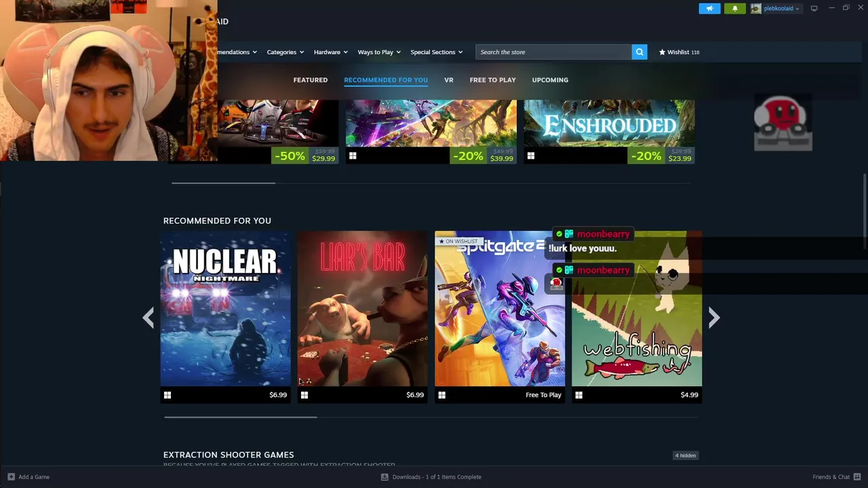
Task: Expand the Hardware dropdown
Action: (x=330, y=52)
